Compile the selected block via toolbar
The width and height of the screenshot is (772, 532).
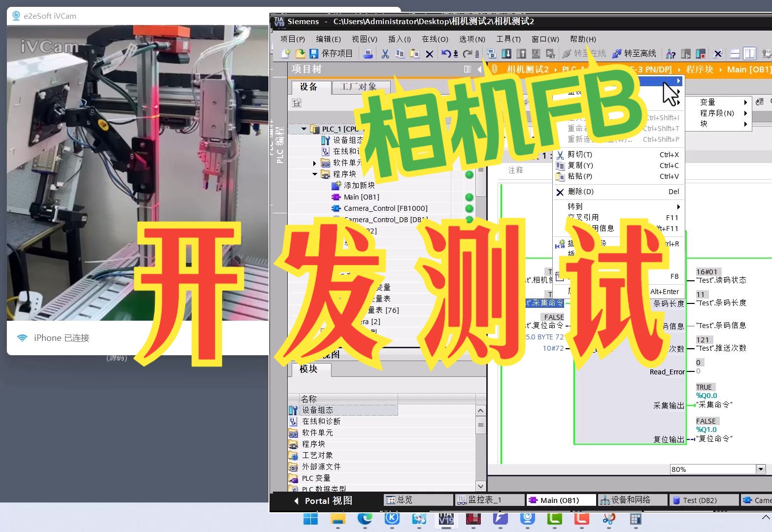(491, 54)
